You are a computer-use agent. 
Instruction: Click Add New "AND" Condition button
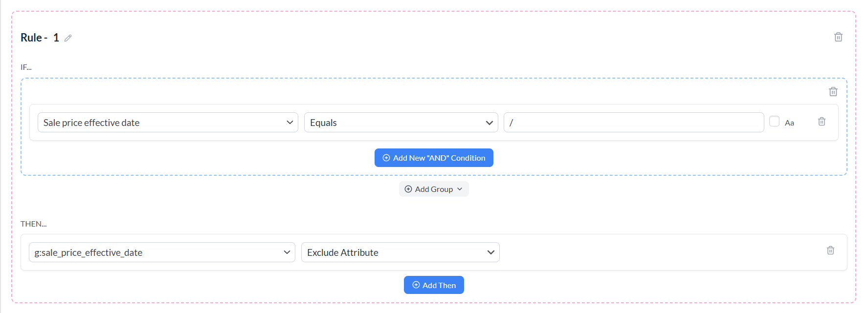439,158
